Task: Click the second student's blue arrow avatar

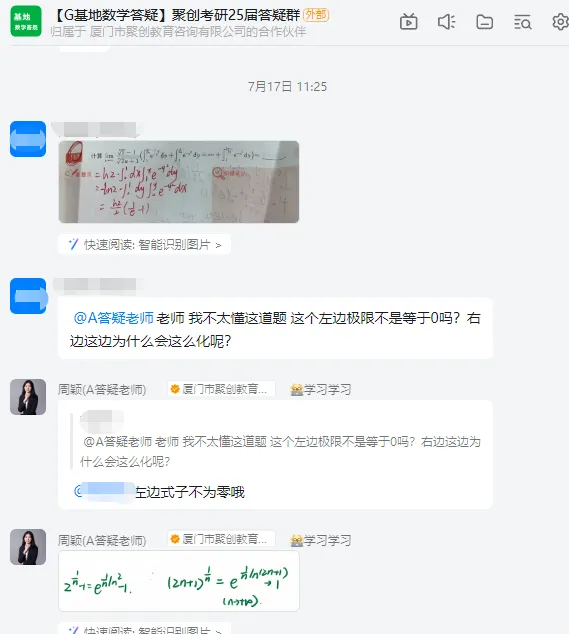Action: click(x=28, y=296)
